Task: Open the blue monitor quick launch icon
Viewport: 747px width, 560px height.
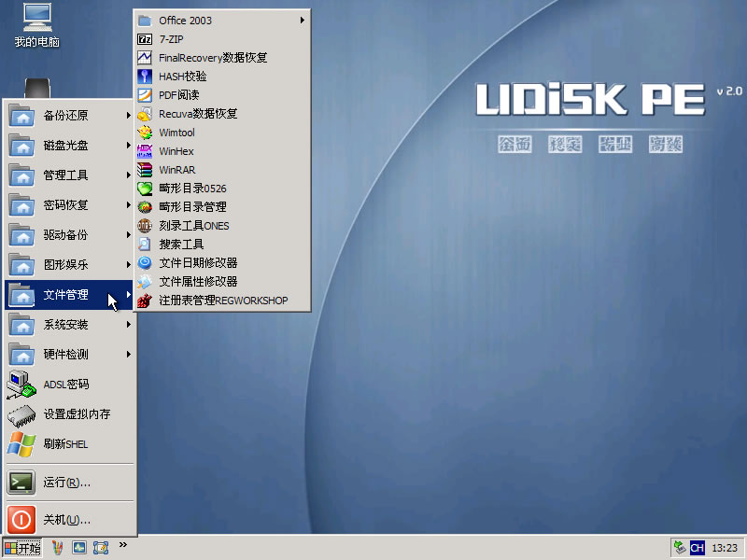Action: click(x=79, y=548)
